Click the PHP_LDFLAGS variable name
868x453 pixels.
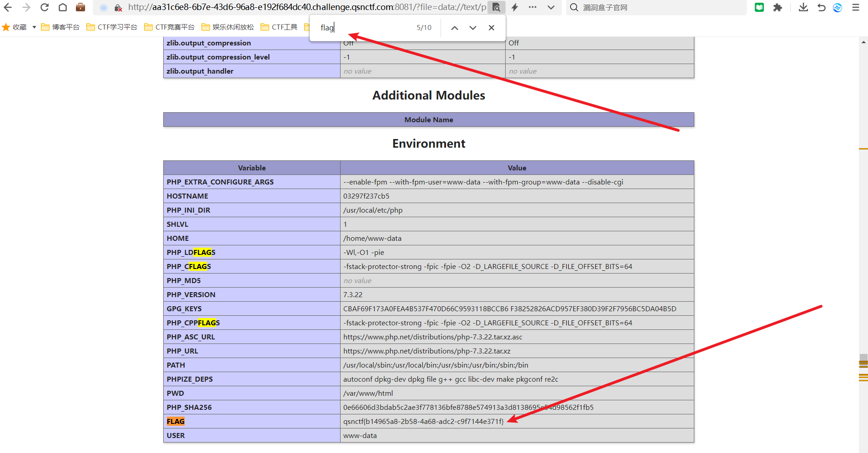coord(191,252)
